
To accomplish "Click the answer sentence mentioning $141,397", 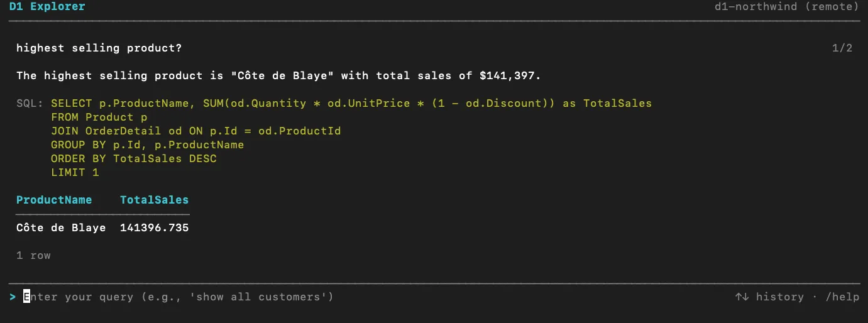I will coord(278,75).
